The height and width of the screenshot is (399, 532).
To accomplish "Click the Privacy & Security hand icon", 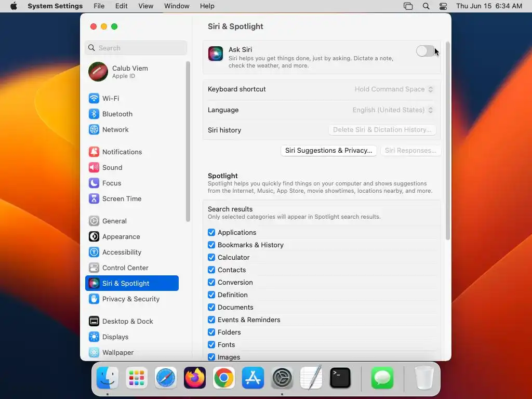I will pyautogui.click(x=94, y=299).
